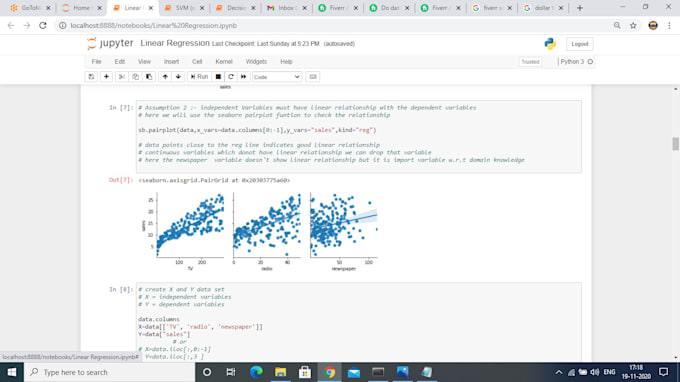Click the Logout button
The width and height of the screenshot is (680, 382).
[579, 44]
